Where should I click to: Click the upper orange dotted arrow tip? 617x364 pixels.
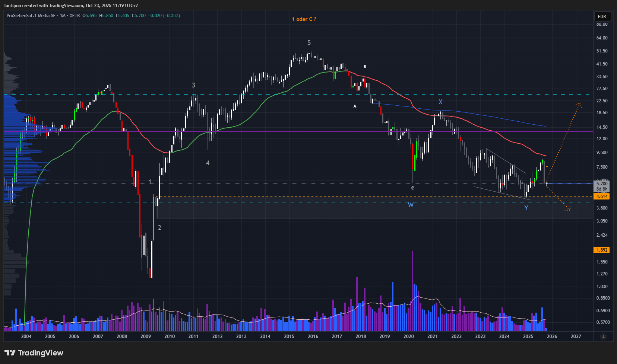click(x=579, y=104)
